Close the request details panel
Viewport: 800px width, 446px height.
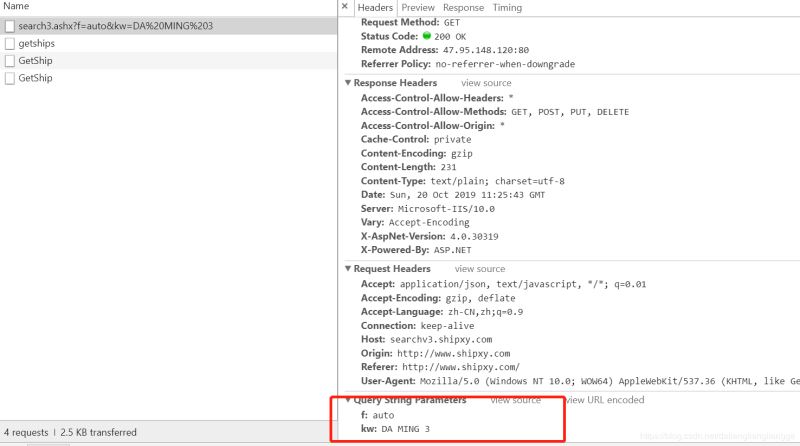tap(345, 7)
